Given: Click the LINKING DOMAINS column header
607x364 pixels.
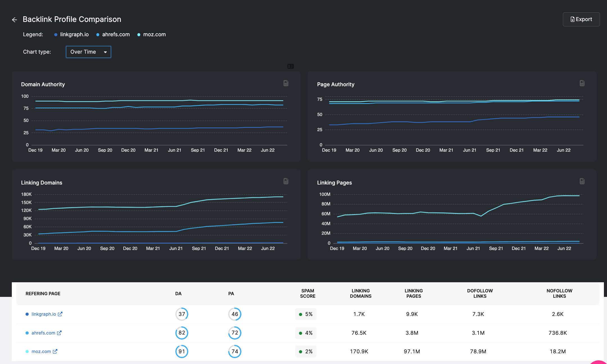Looking at the screenshot, I should (361, 294).
